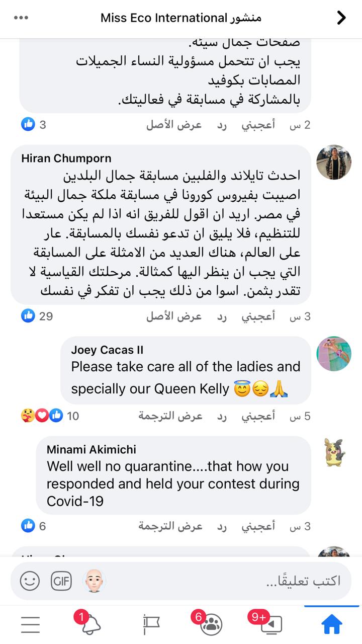
Task: Tap the back chevron arrow in header
Action: (x=341, y=18)
